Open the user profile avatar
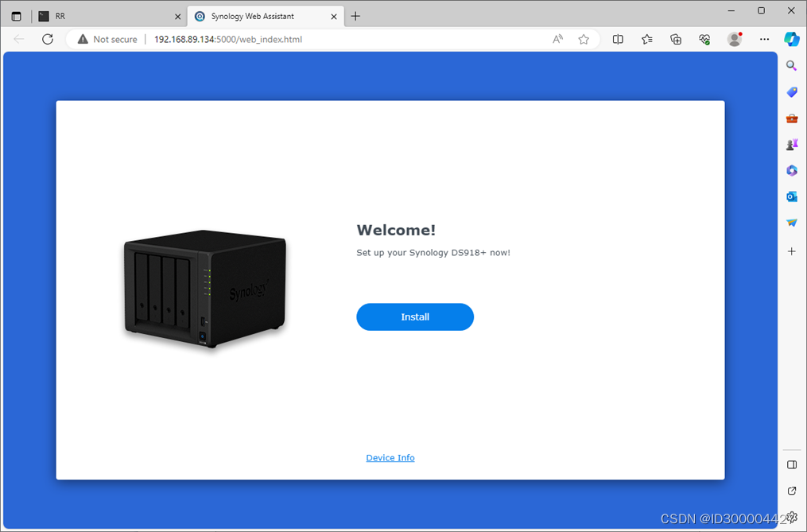The height and width of the screenshot is (532, 807). [x=735, y=39]
